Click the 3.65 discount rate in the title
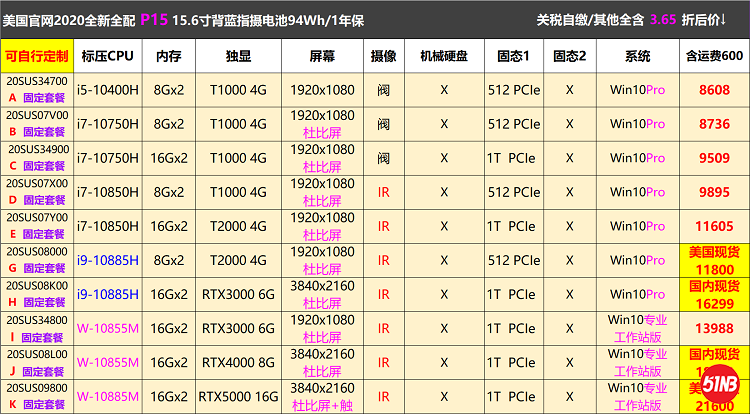Image resolution: width=750 pixels, height=414 pixels. point(663,18)
